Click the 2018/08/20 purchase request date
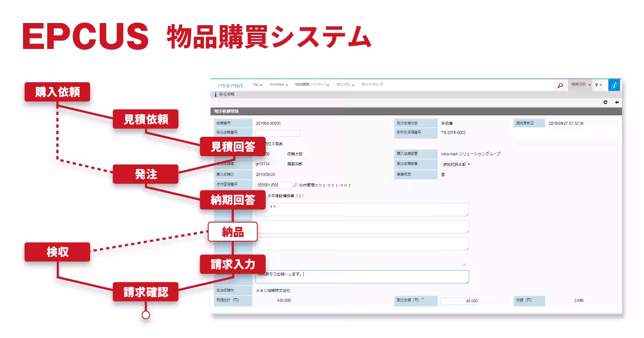Viewport: 644px width, 338px height. 265,175
